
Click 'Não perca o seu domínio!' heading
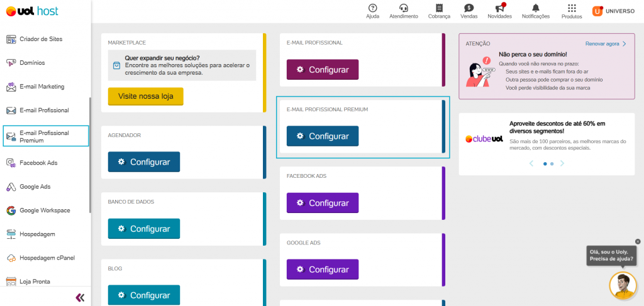tap(533, 54)
